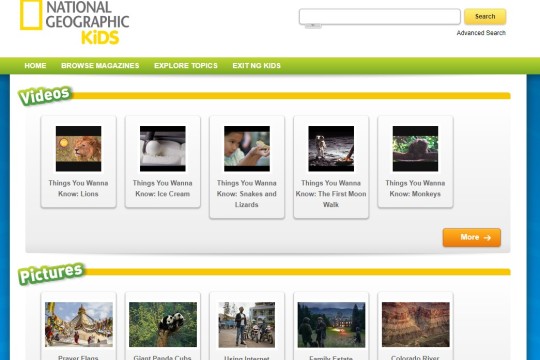The image size is (540, 360).
Task: Open the BROWSE MAGAZINES menu item
Action: 100,65
